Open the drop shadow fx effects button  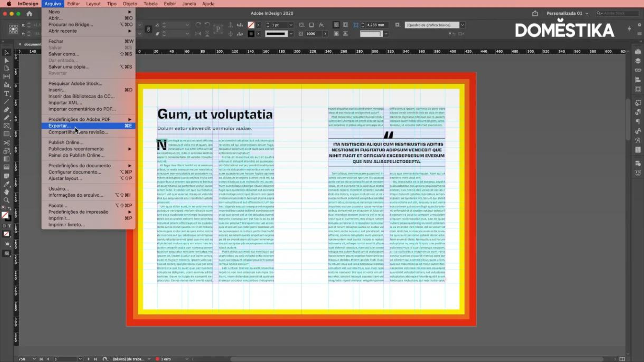point(321,25)
